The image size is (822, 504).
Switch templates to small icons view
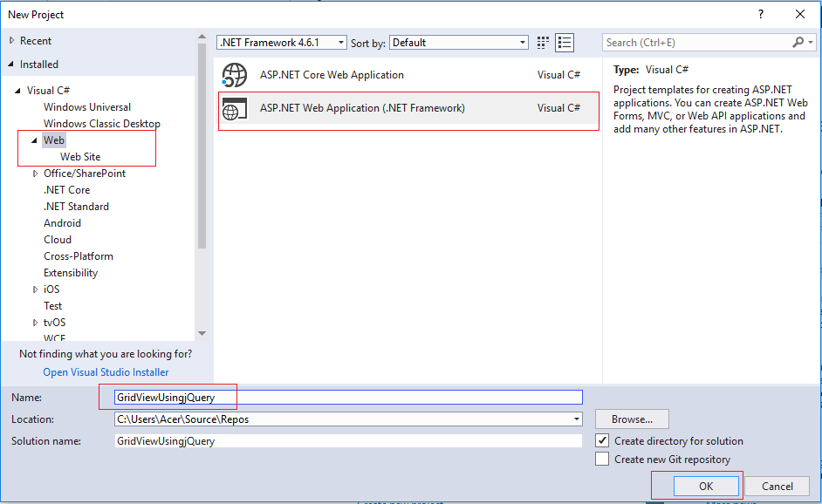(x=542, y=42)
